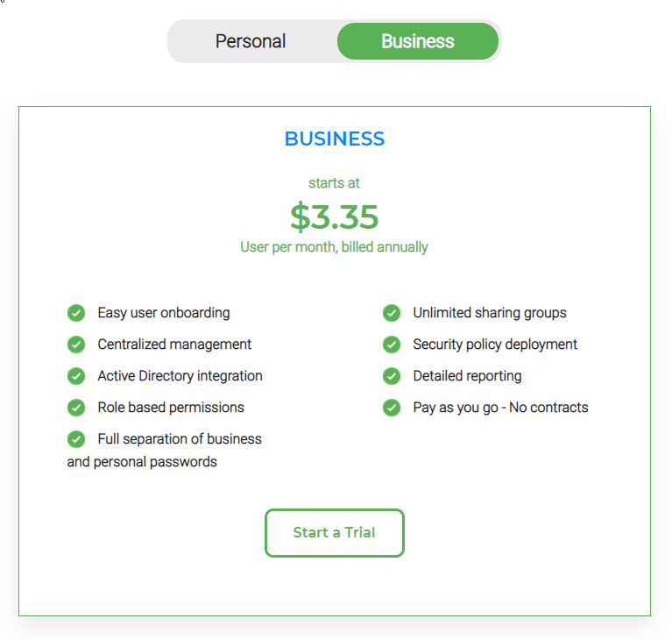Viewport: 672px width, 640px height.
Task: Click checkmark icon beside Full separation of business
Action: pos(76,439)
